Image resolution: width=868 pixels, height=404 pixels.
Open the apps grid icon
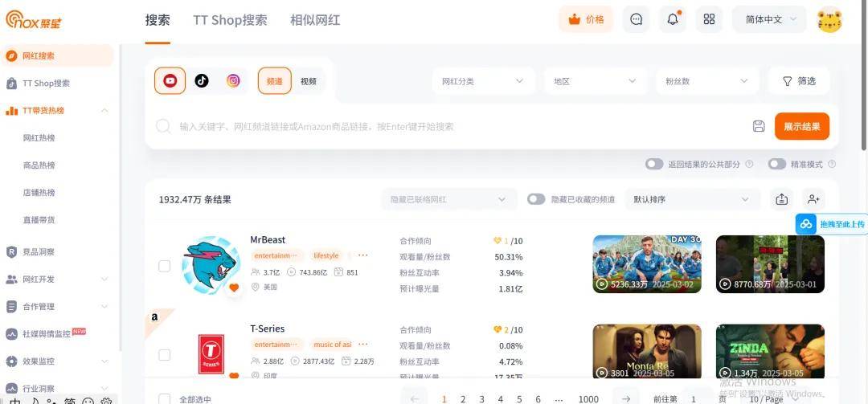click(x=709, y=19)
